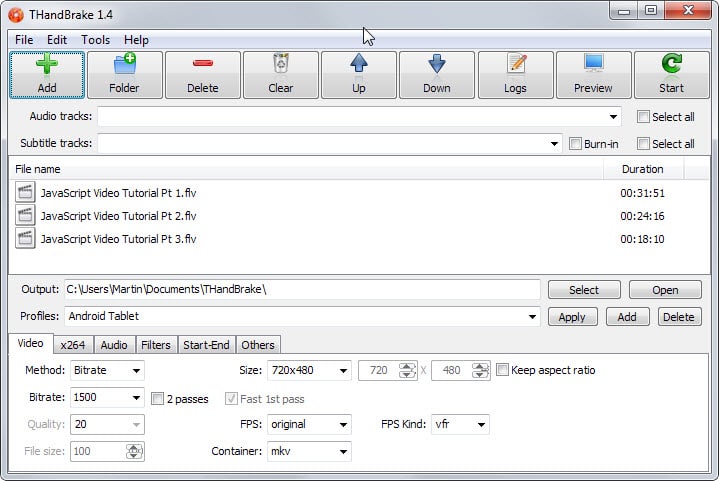Click into the Output path field
Image resolution: width=719 pixels, height=481 pixels.
click(x=302, y=289)
